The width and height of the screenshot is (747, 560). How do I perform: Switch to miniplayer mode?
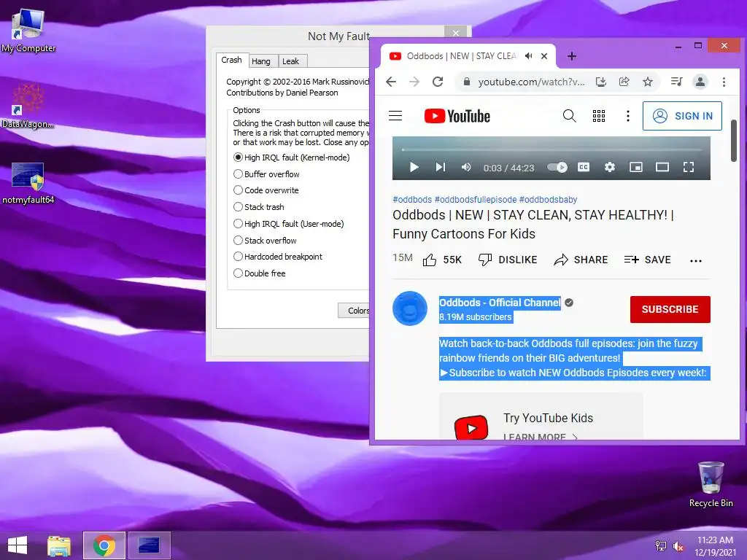click(x=636, y=167)
